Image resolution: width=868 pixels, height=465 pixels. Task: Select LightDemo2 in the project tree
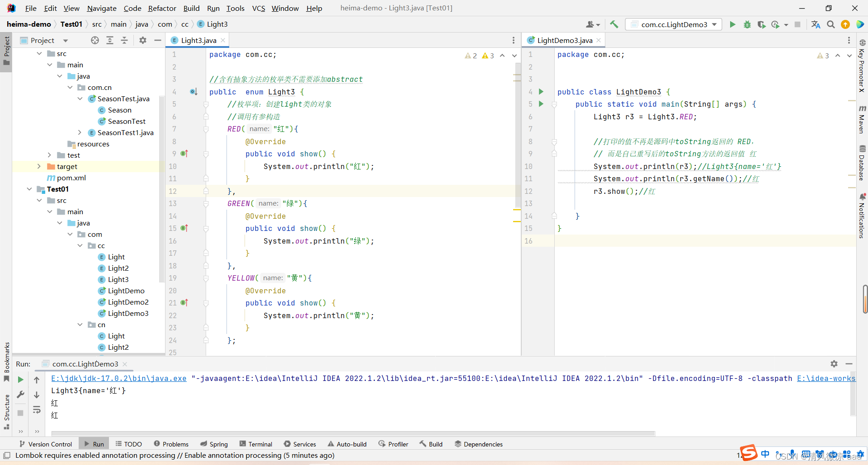[128, 302]
